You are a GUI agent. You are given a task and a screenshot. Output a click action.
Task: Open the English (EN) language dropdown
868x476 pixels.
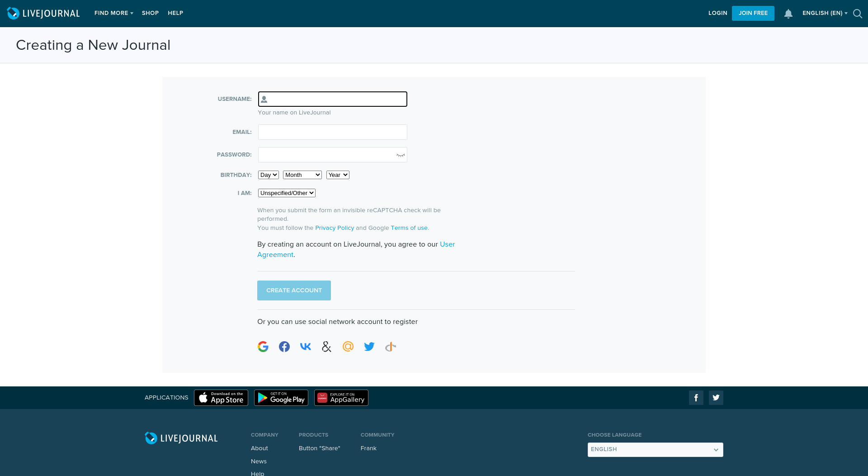[x=825, y=13]
